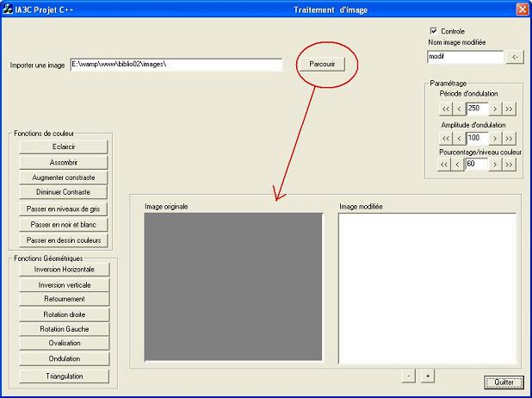Click the Nom image modifiée text field
This screenshot has height=398, width=532.
[465, 57]
